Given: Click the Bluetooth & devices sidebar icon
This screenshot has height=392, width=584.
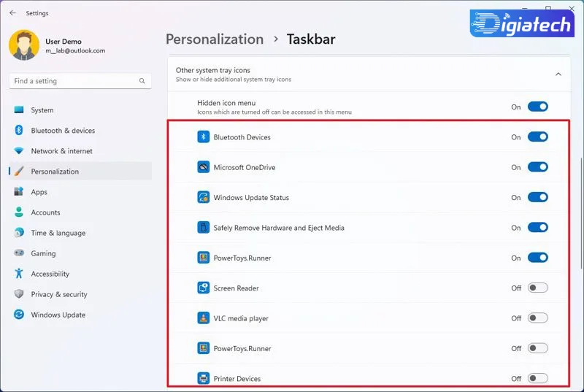Looking at the screenshot, I should [19, 130].
